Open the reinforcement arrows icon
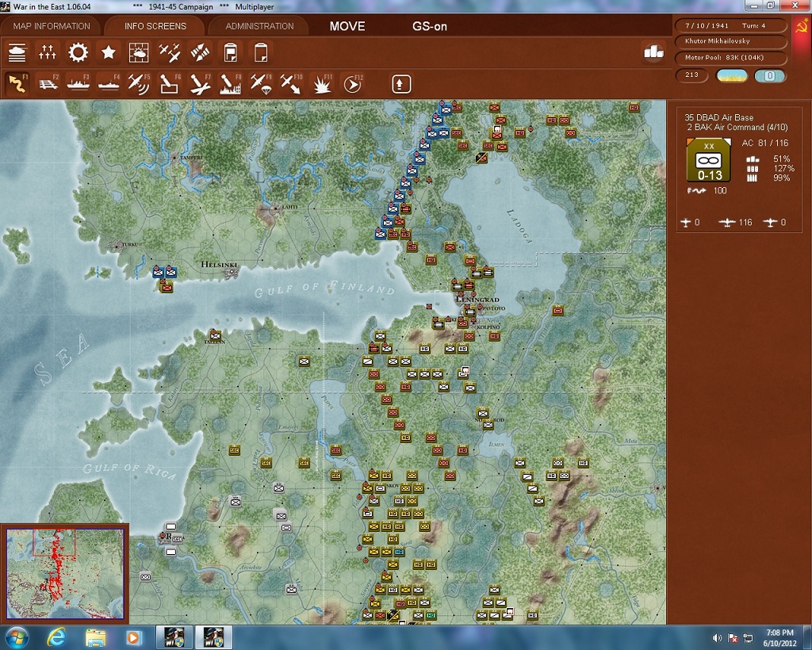Screen dimensions: 812x650 pos(200,52)
